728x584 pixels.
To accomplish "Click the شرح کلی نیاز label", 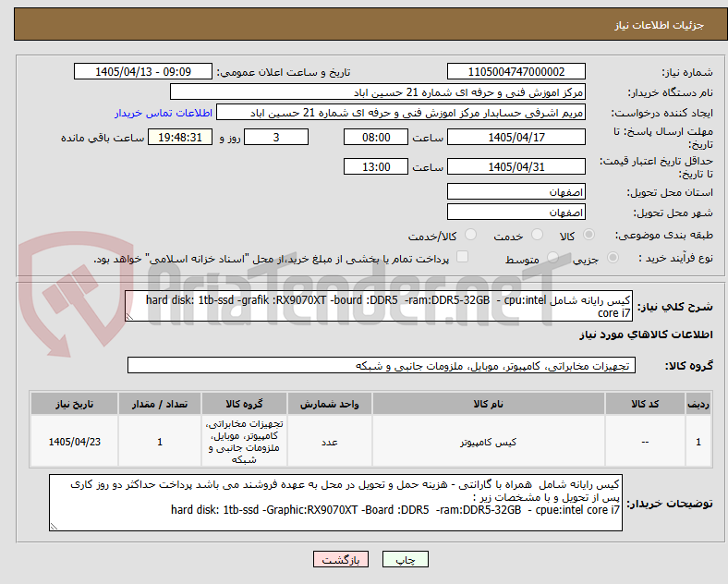I will click(675, 307).
